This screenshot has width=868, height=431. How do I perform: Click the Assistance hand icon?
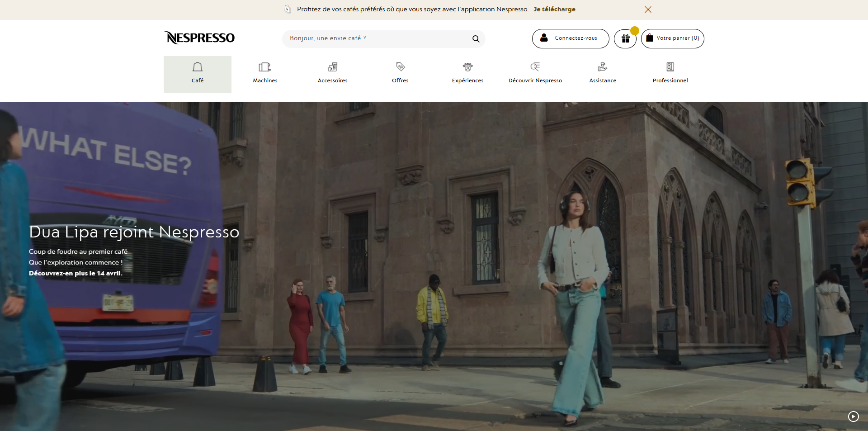(x=603, y=67)
